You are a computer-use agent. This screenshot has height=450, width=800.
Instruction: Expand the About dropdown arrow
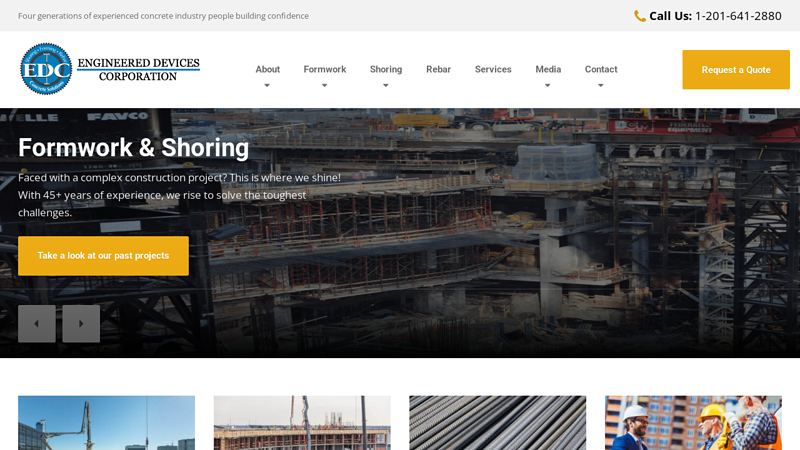point(267,86)
